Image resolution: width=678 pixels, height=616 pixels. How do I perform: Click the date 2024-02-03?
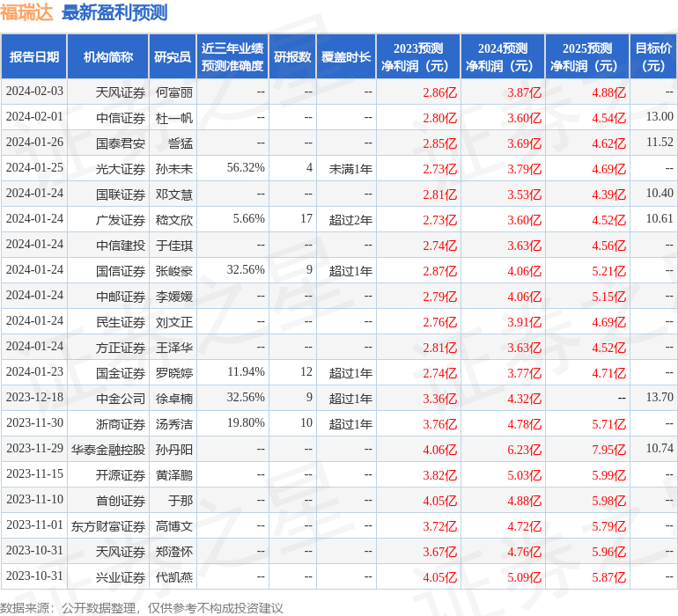(34, 92)
